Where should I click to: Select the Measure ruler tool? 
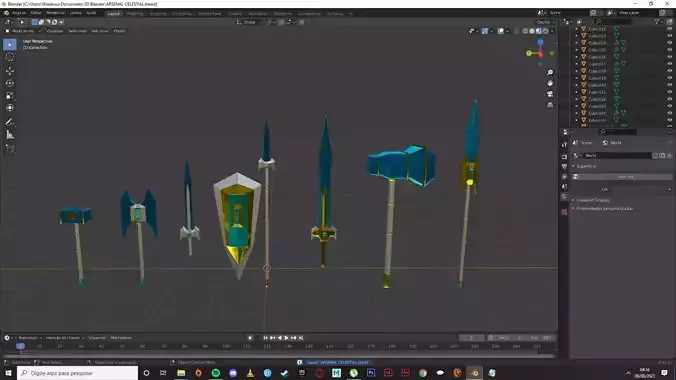tap(10, 135)
